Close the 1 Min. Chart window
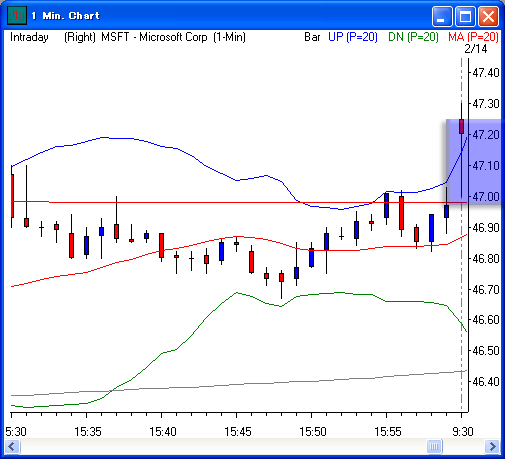Image resolution: width=505 pixels, height=459 pixels. pyautogui.click(x=488, y=16)
